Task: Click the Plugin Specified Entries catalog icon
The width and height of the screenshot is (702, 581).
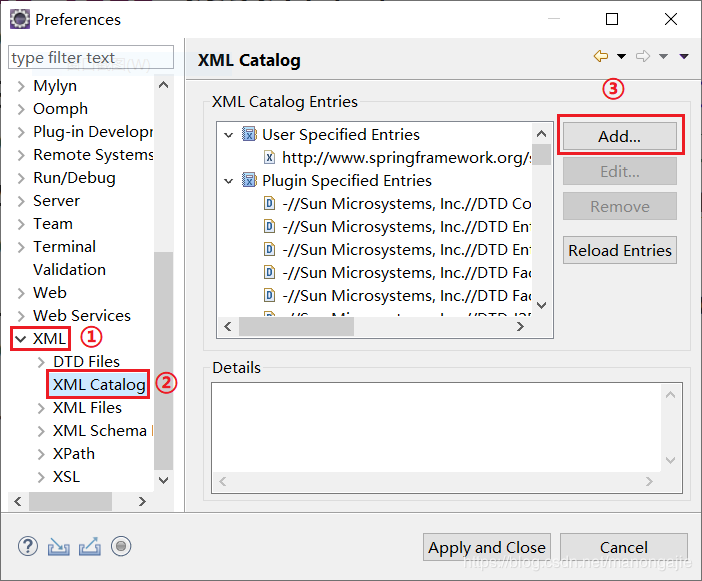Action: click(x=249, y=180)
